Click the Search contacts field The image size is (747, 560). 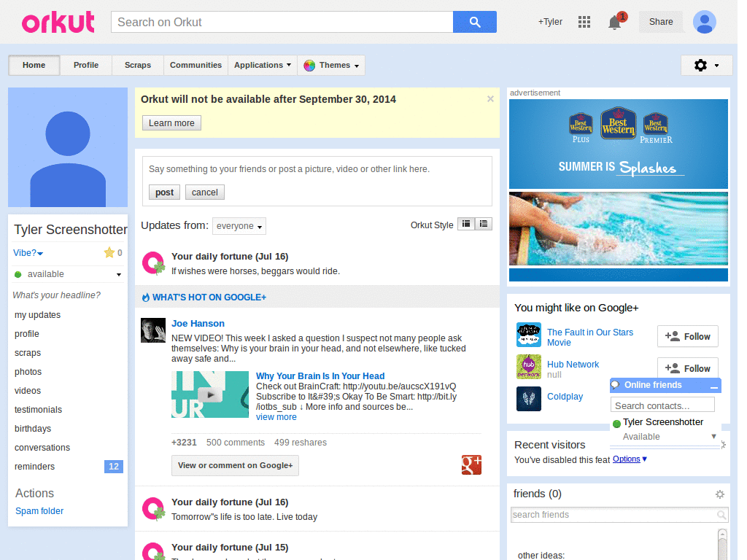662,405
